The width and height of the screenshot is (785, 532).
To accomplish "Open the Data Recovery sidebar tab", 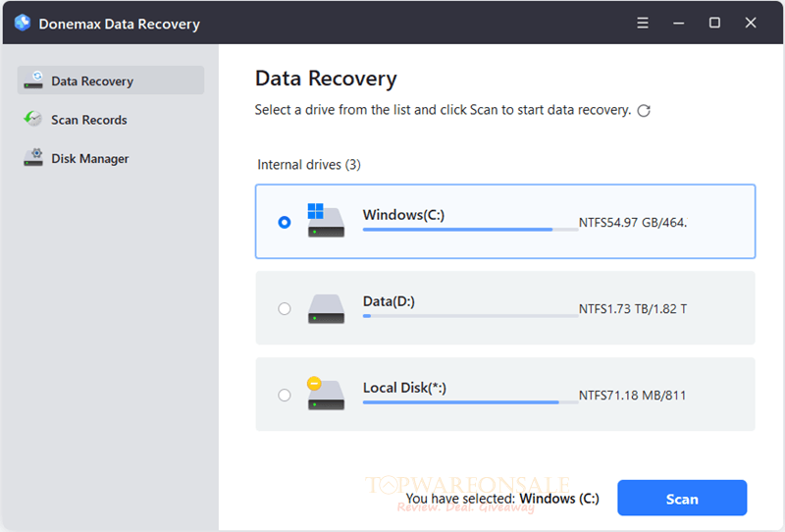I will (111, 80).
